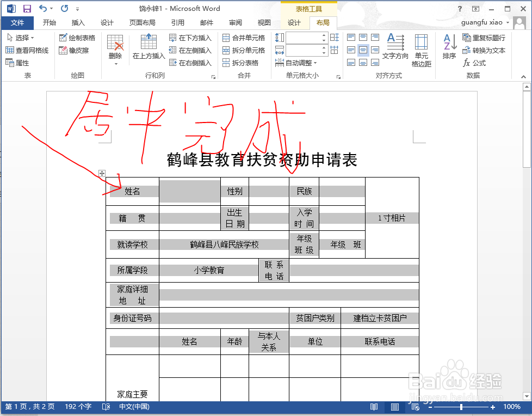
Task: Click 单元格边距 cell margins button
Action: coord(422,50)
